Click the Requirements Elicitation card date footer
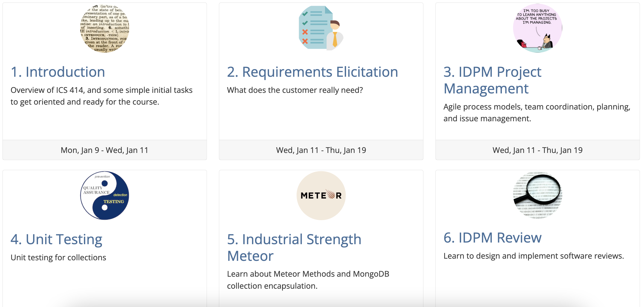Viewport: 644px width, 307px height. coord(321,150)
